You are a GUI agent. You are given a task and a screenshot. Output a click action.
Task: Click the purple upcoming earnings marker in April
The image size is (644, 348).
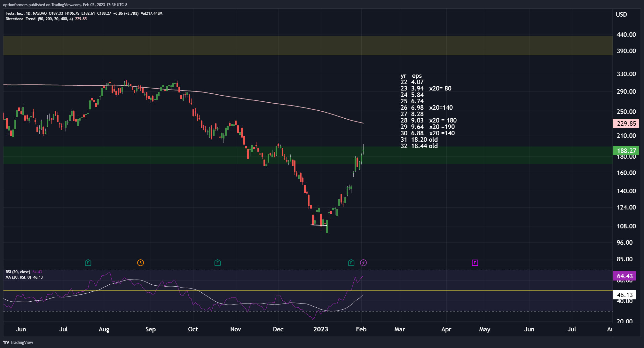[475, 263]
